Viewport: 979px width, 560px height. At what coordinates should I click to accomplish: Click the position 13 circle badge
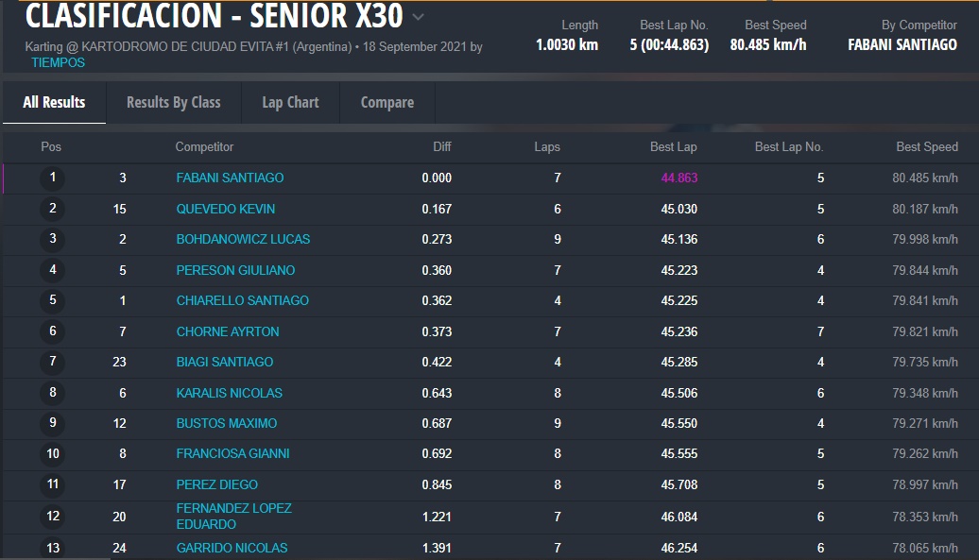click(x=53, y=548)
